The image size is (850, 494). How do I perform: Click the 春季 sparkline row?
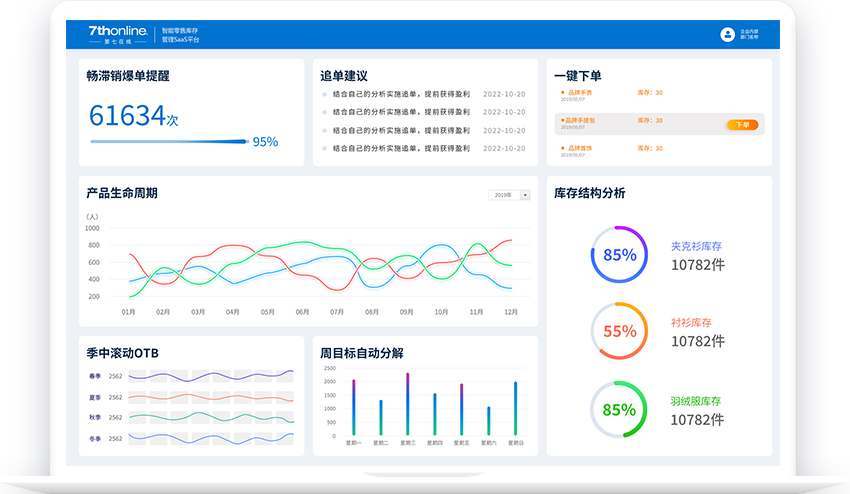pyautogui.click(x=210, y=376)
